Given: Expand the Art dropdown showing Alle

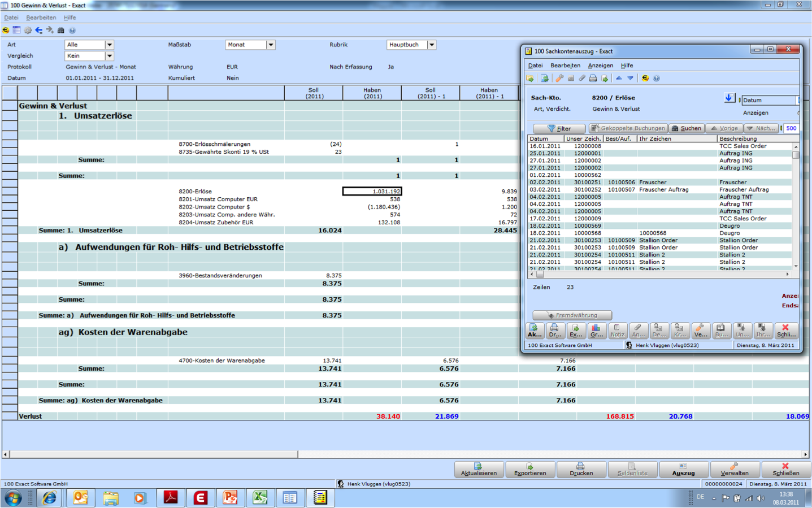Looking at the screenshot, I should click(x=110, y=45).
